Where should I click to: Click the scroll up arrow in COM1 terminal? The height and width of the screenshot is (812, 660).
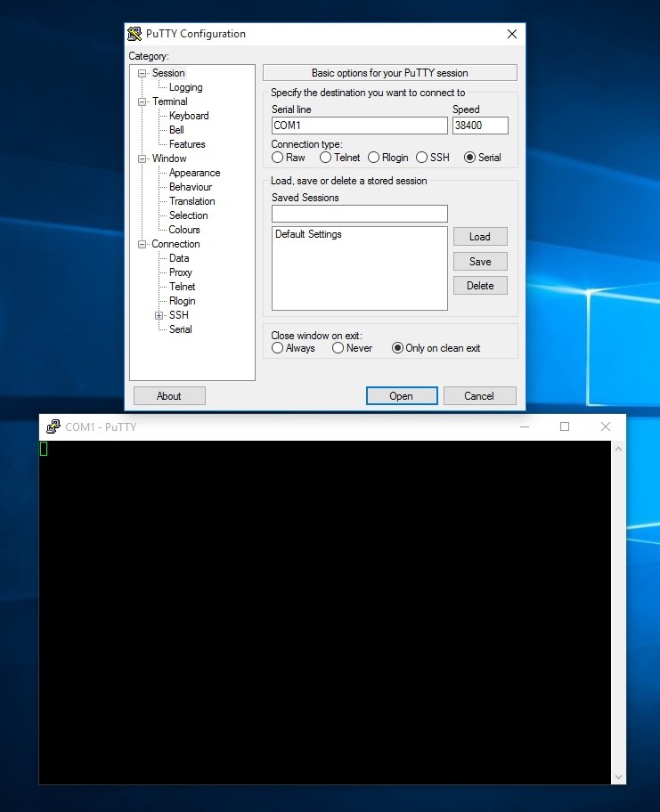(618, 449)
